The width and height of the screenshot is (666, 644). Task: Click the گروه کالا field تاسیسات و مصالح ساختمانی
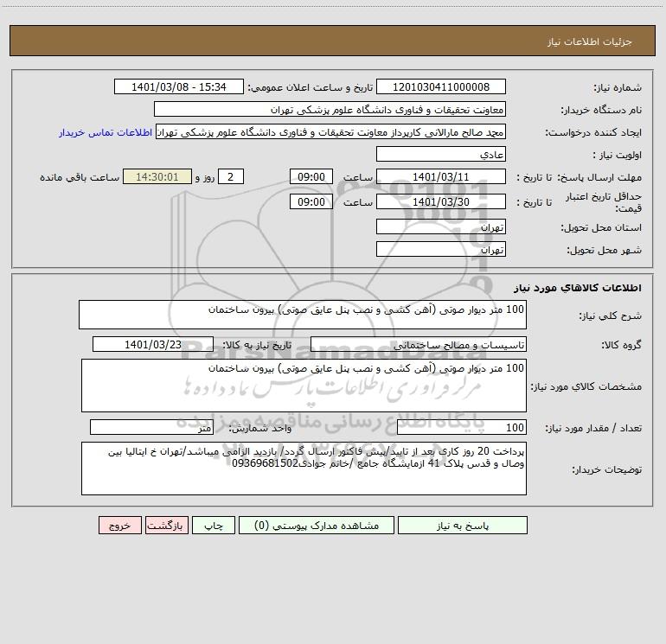(x=419, y=344)
